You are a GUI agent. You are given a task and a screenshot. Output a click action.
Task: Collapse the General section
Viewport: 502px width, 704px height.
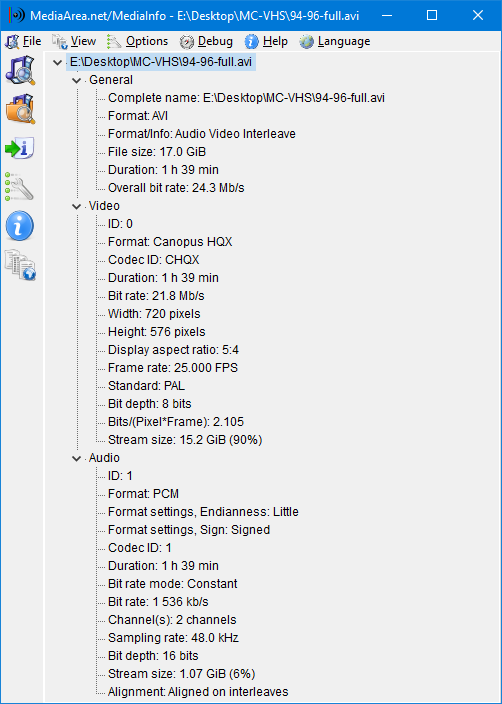[x=76, y=80]
